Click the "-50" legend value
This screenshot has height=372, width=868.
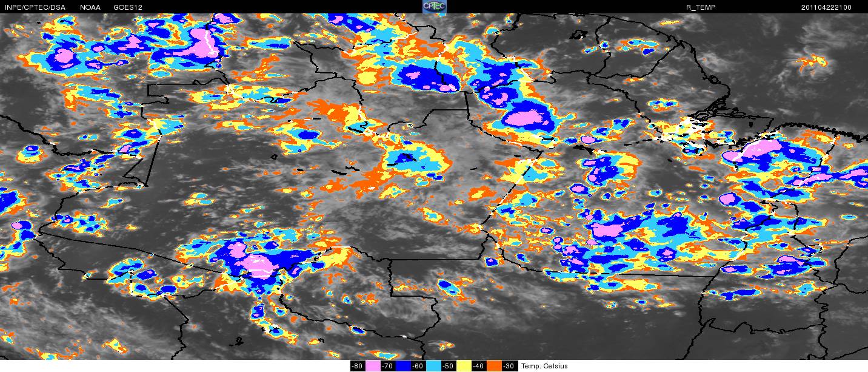pyautogui.click(x=448, y=366)
